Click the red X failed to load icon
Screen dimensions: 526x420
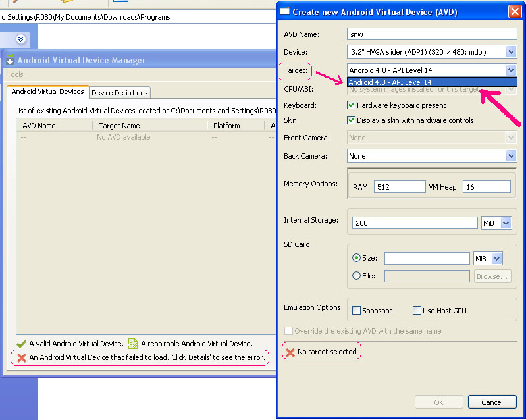point(22,357)
